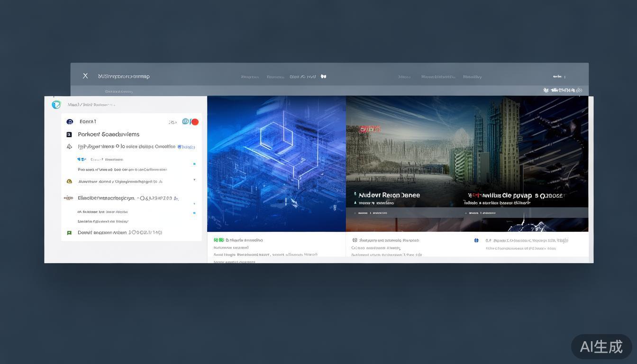
Task: Open the far-right menu in top bar
Action: coord(559,76)
